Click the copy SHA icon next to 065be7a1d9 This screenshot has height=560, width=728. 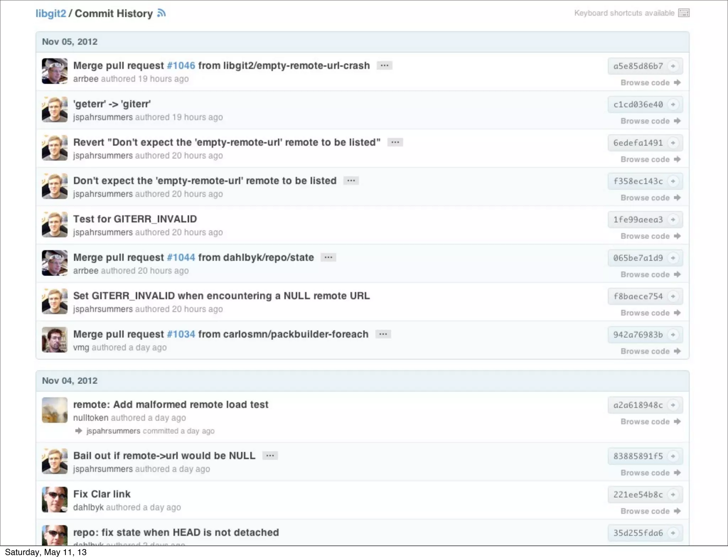point(673,258)
